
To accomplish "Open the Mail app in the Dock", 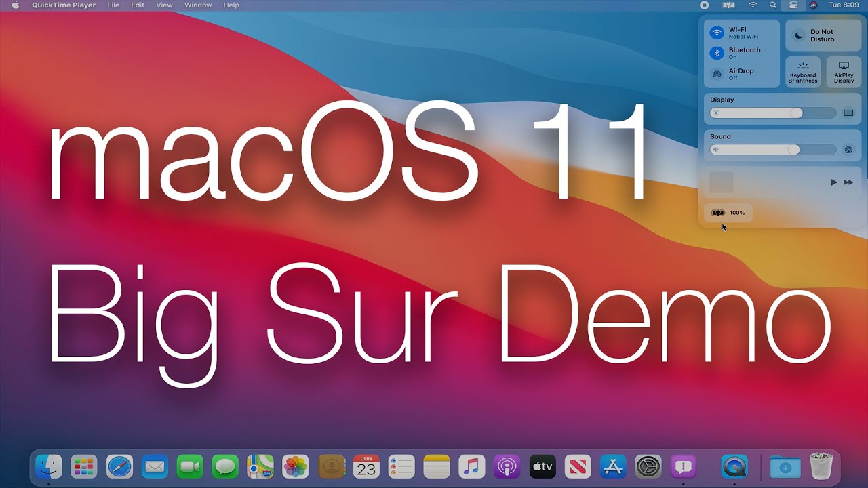I will coord(155,466).
